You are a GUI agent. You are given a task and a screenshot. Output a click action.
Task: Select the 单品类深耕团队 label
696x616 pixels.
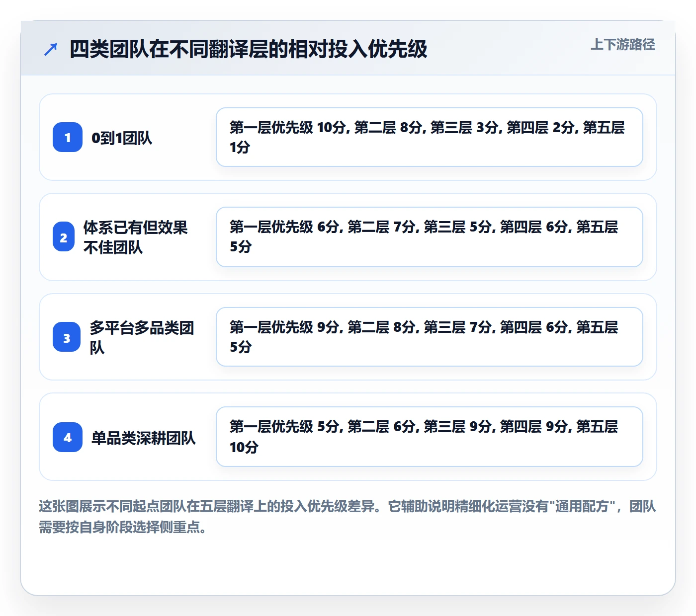pos(144,438)
